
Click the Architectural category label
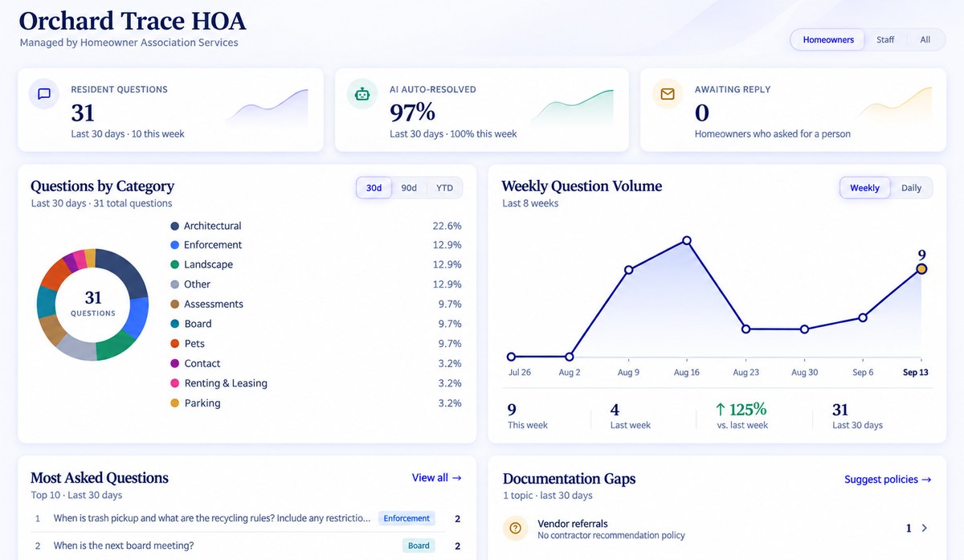(212, 226)
